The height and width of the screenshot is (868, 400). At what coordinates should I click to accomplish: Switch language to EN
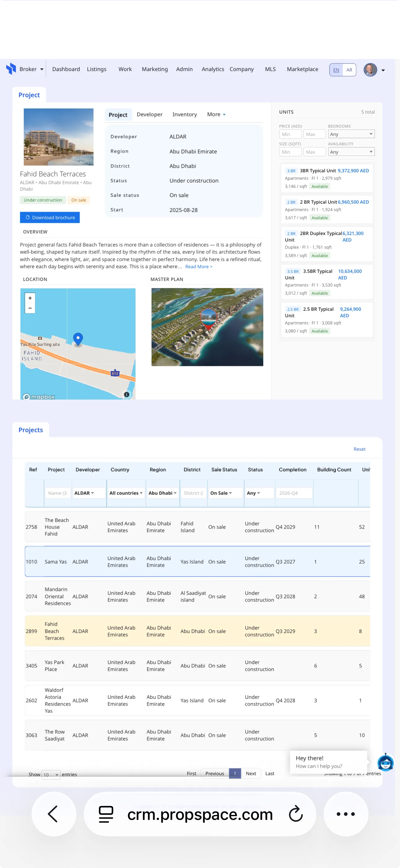[336, 70]
